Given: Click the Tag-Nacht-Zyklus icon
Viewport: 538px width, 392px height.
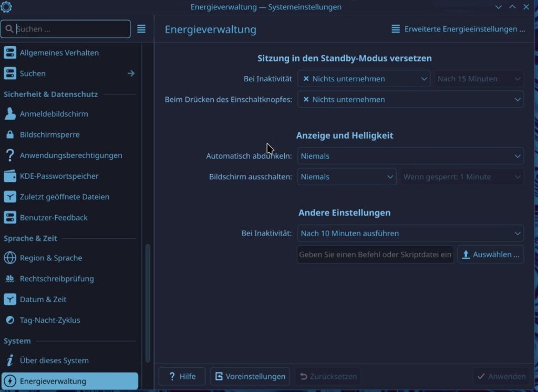Looking at the screenshot, I should [10, 320].
